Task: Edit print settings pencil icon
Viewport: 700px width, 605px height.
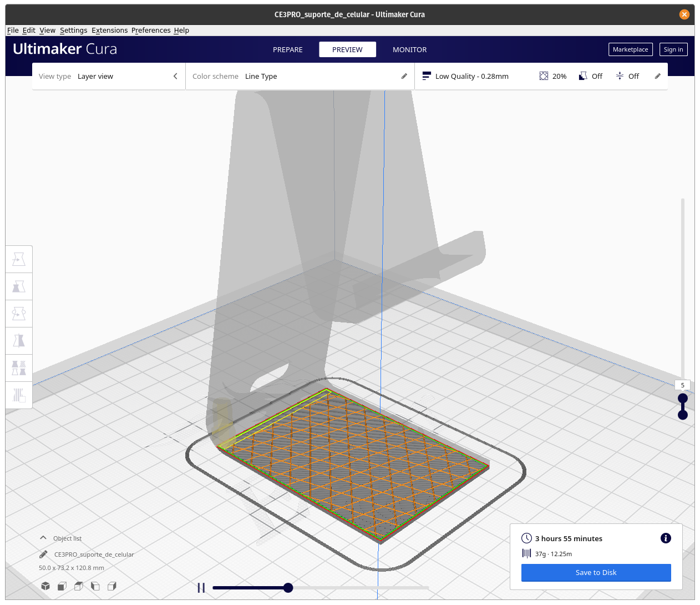Action: [658, 76]
